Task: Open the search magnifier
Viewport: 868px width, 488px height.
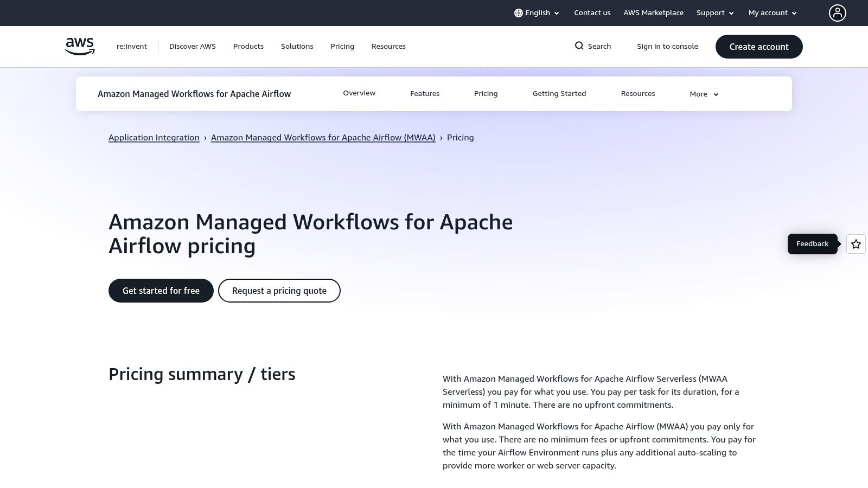Action: 580,46
